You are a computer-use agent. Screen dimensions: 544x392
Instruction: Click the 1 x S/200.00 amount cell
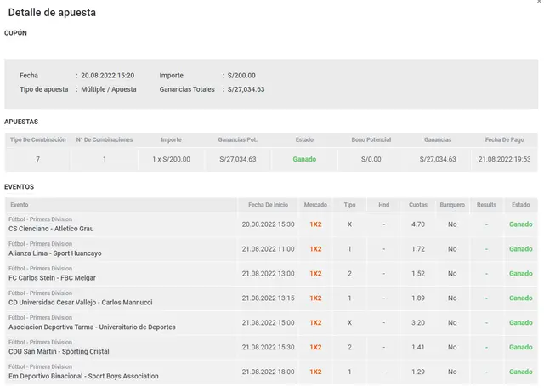[x=172, y=159]
